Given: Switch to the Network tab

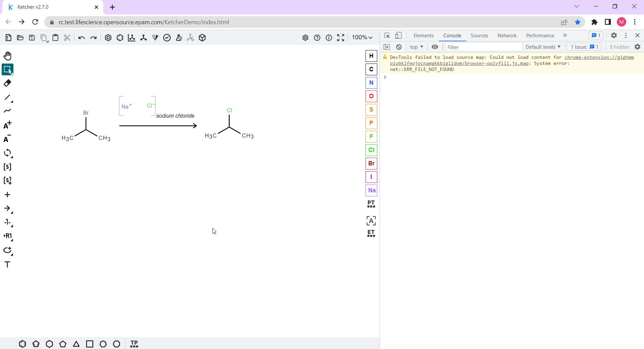Looking at the screenshot, I should [507, 35].
